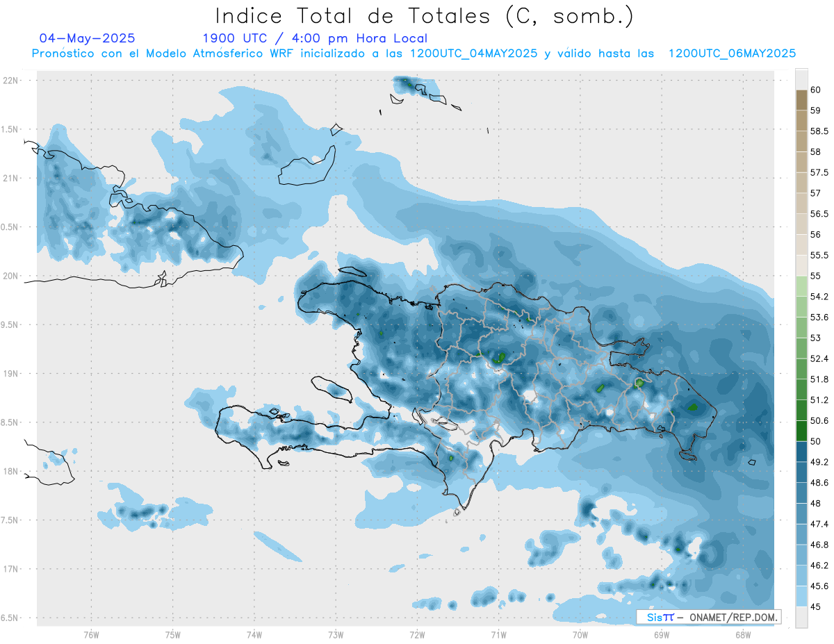Click the legend value "46.2"
The height and width of the screenshot is (644, 834).
[819, 565]
